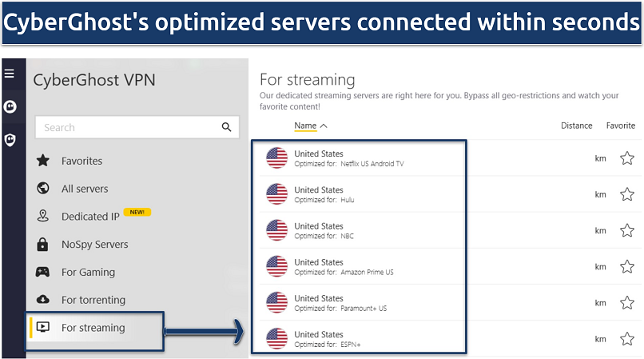
Task: Open the hamburger menu icon
Action: click(x=10, y=74)
